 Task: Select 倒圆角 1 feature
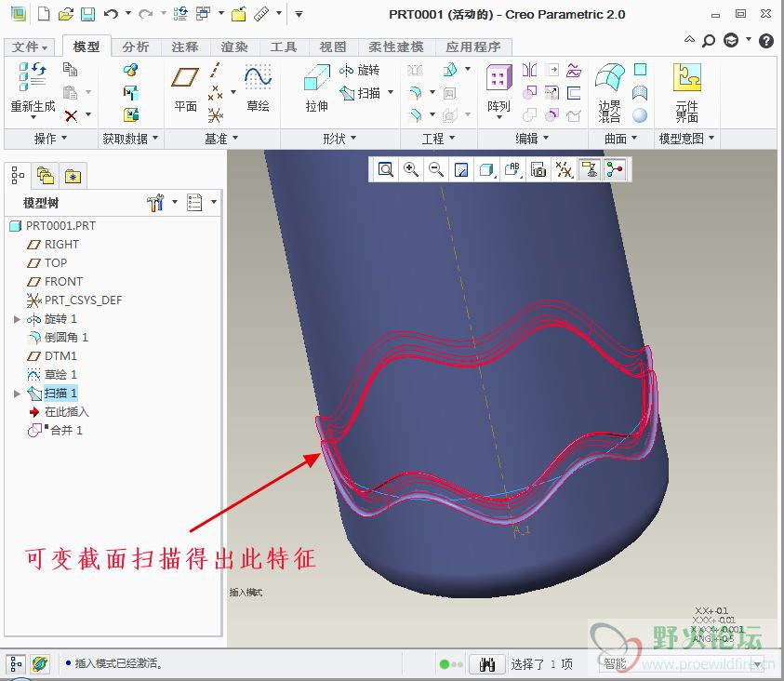(58, 338)
